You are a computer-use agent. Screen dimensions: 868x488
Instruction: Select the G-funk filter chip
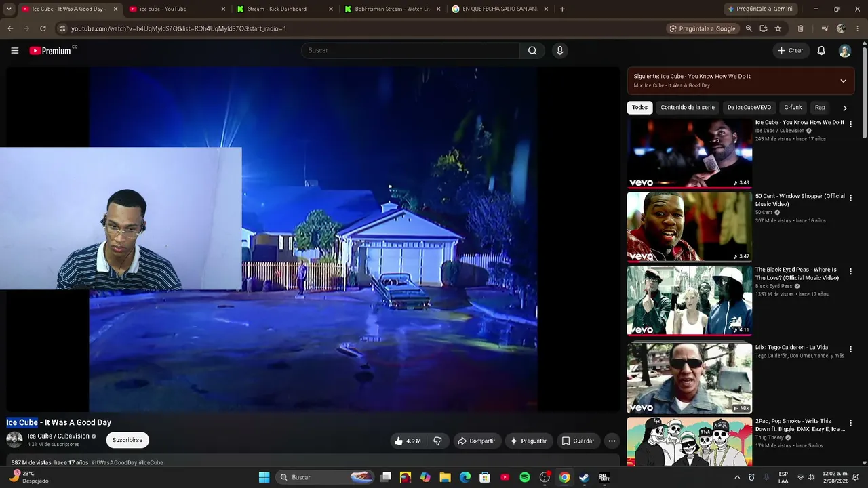pos(793,108)
